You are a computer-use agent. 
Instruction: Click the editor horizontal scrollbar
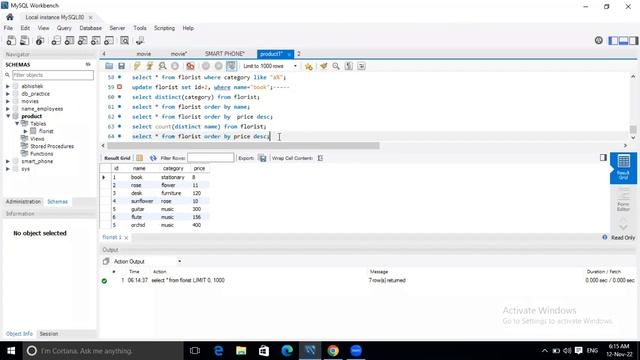[x=243, y=146]
